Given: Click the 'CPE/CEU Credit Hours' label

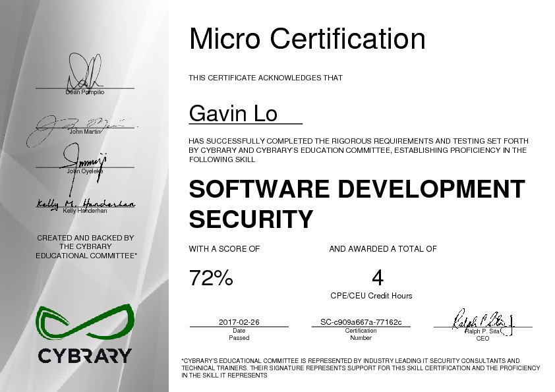Looking at the screenshot, I should coord(371,295).
